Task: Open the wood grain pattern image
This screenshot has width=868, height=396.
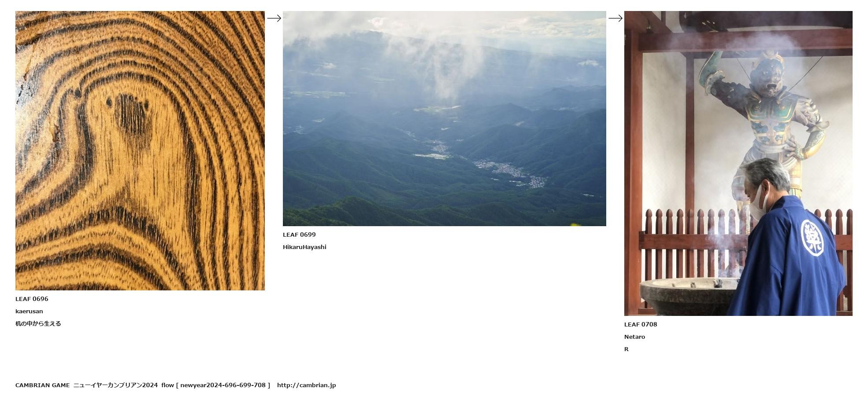Action: tap(140, 150)
